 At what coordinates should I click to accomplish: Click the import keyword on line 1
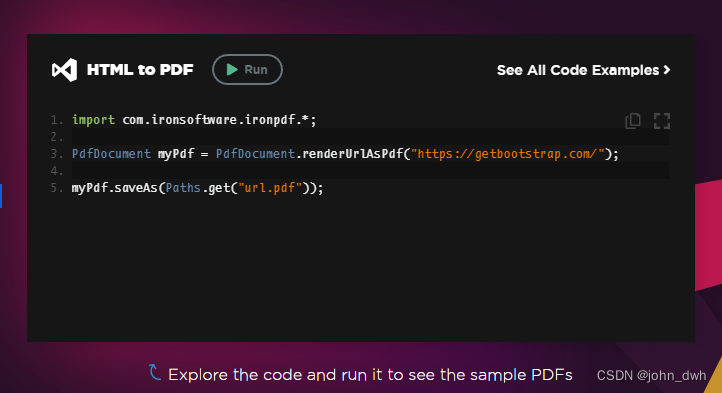pyautogui.click(x=93, y=120)
